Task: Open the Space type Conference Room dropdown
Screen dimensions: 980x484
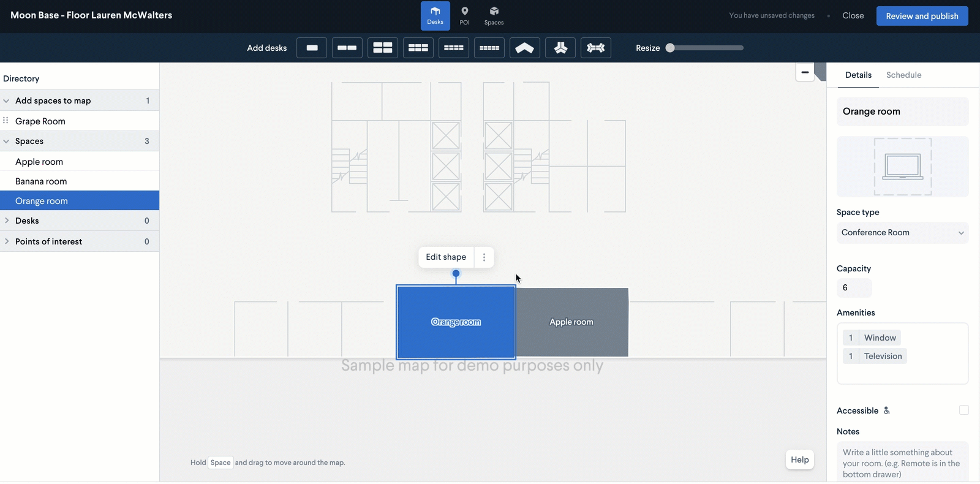Action: (x=903, y=233)
